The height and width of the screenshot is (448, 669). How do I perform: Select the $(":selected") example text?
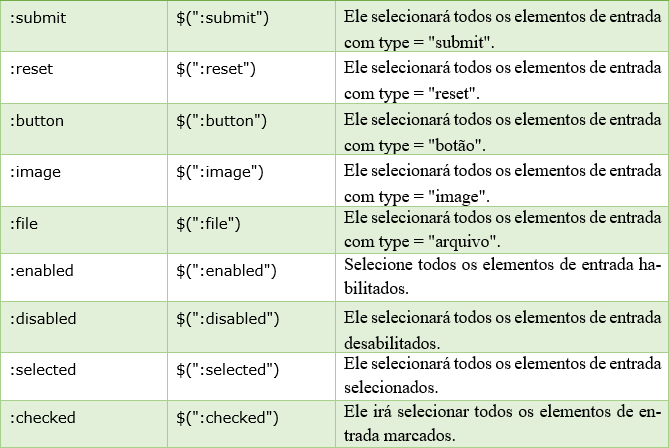pos(228,369)
